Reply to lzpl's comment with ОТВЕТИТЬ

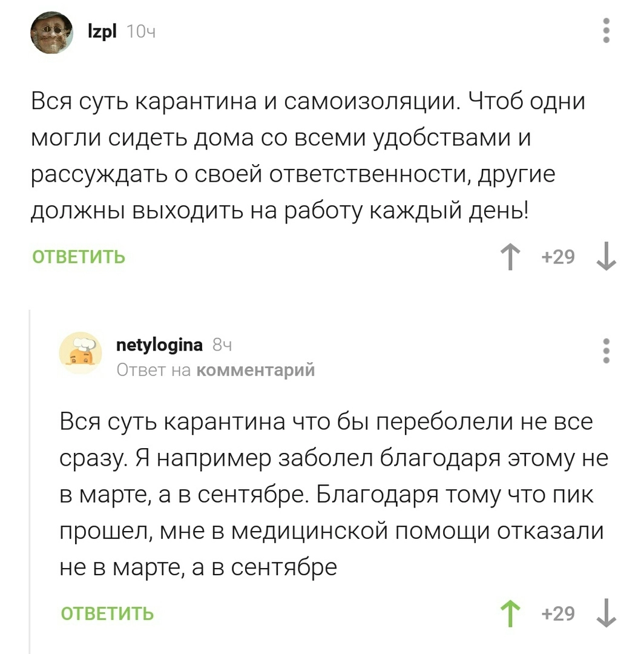pos(79,257)
